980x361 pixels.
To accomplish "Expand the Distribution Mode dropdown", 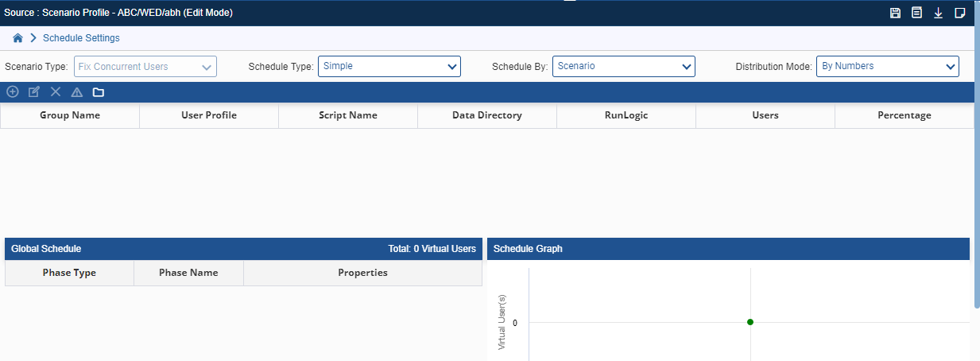I will (888, 66).
